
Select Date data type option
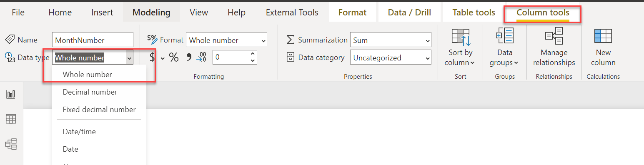[99, 149]
